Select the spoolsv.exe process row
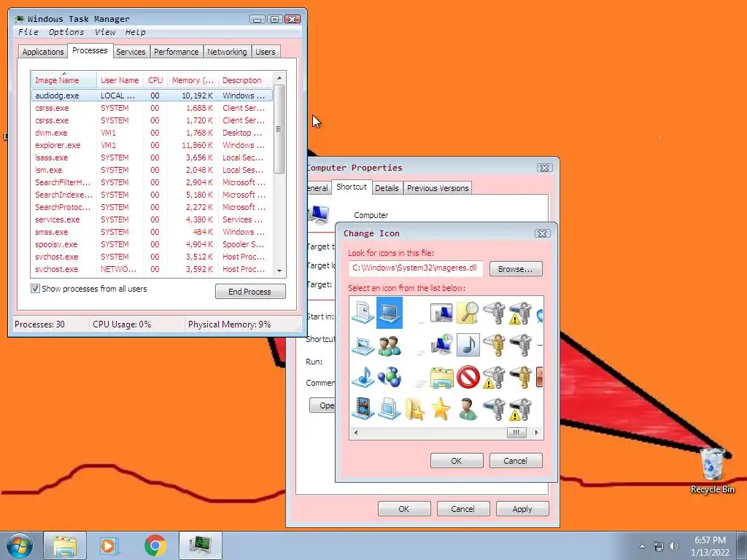747x560 pixels. coord(152,244)
